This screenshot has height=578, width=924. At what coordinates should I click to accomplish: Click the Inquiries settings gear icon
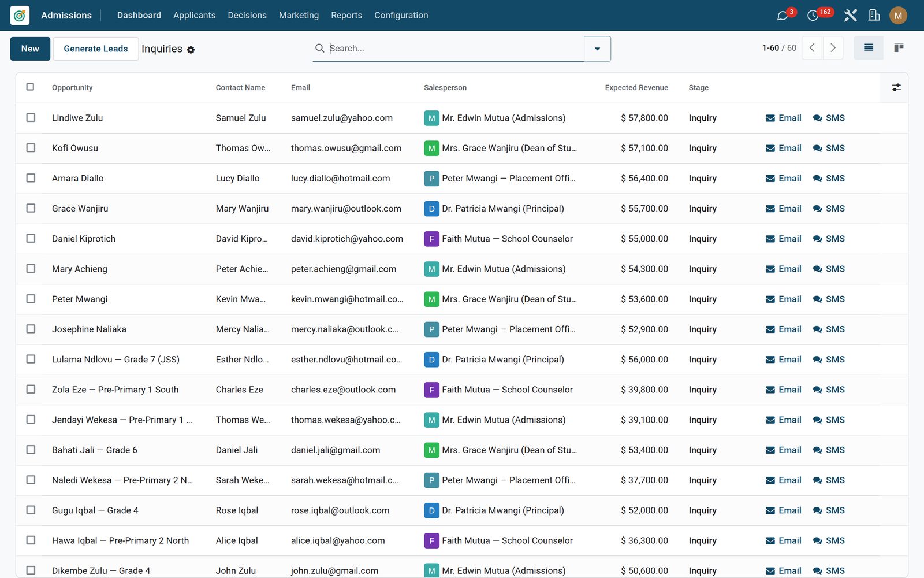pyautogui.click(x=191, y=50)
